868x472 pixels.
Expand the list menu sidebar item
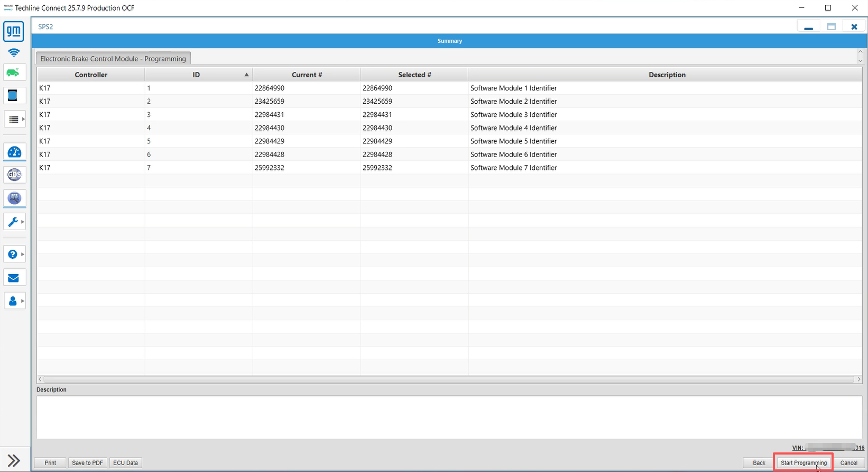pyautogui.click(x=14, y=120)
